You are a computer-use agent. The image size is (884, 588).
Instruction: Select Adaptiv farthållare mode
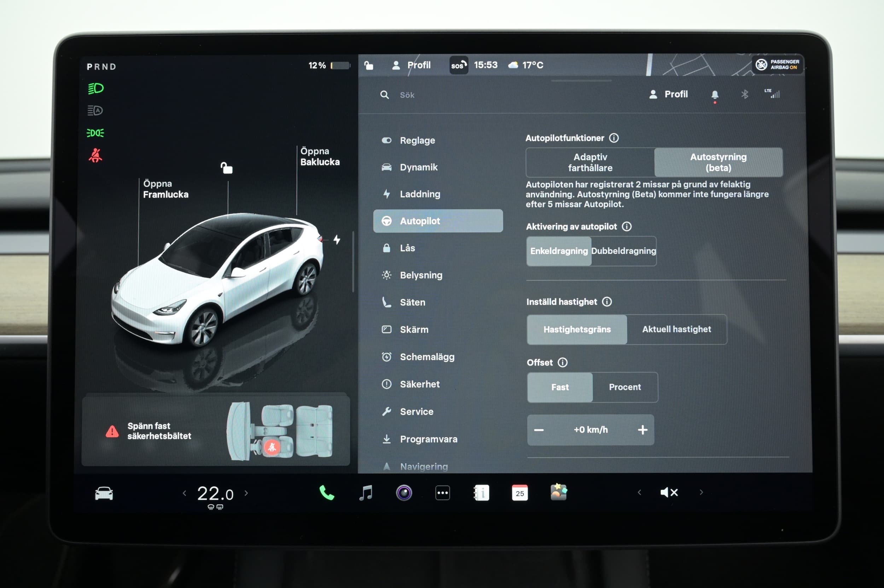(590, 162)
